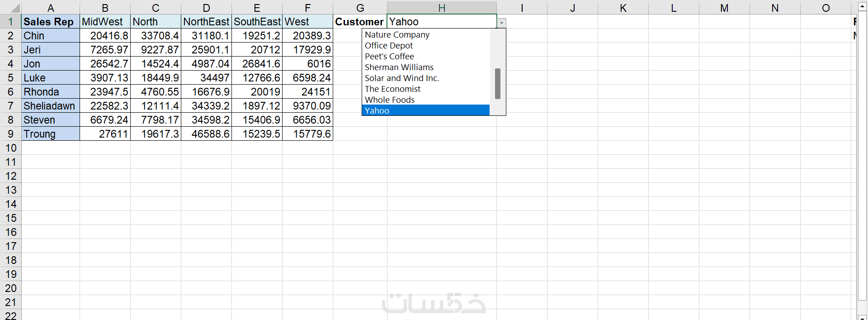Click the Jeri sales rep cell

51,50
